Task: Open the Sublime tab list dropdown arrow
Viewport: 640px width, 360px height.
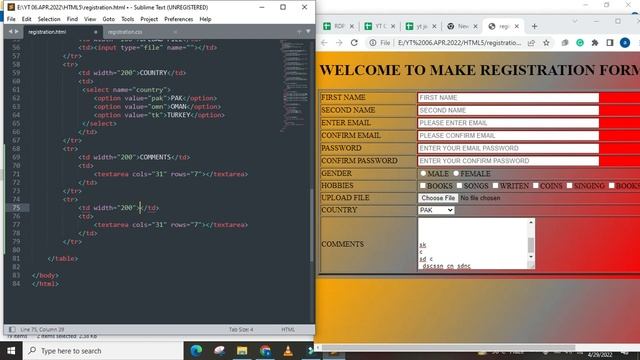Action: [308, 31]
